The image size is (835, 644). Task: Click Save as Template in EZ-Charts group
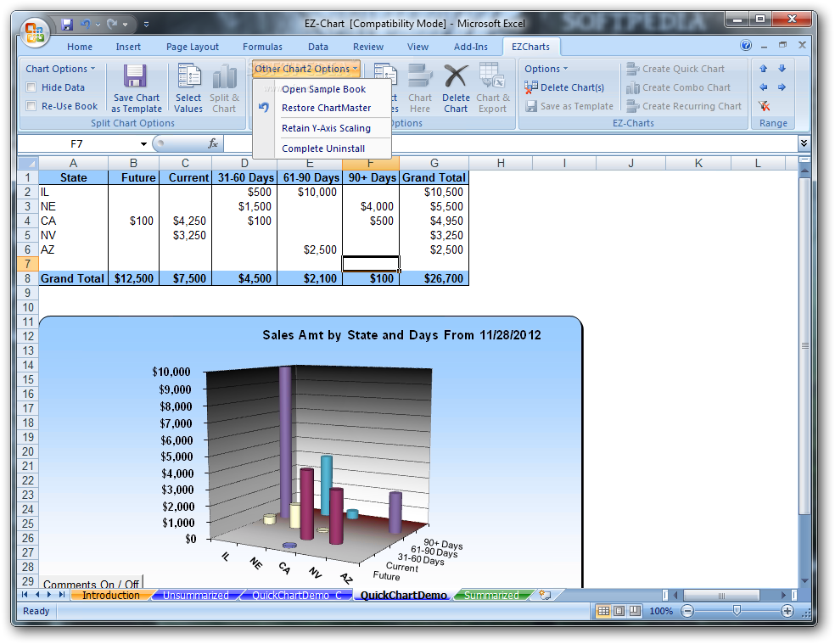point(569,106)
